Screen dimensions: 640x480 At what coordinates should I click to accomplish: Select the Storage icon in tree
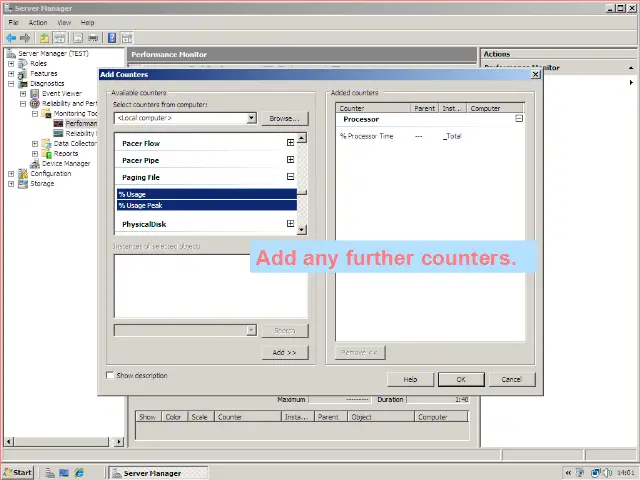(23, 184)
